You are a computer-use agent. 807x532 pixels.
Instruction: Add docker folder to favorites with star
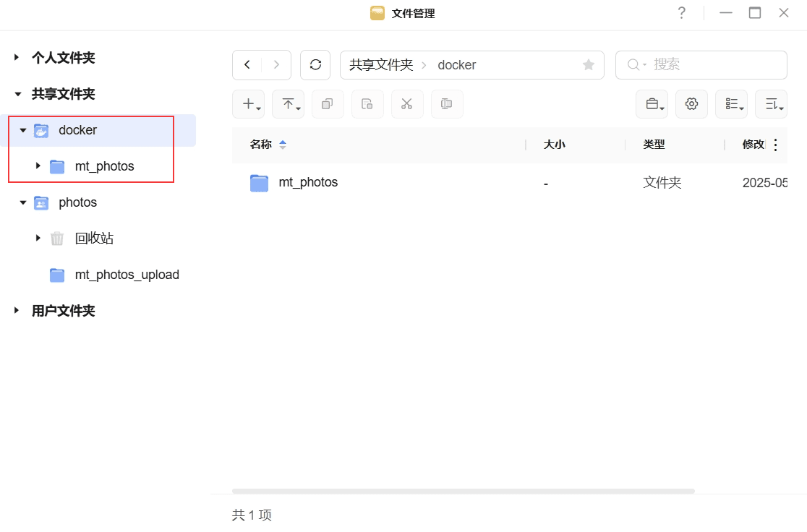tap(589, 65)
